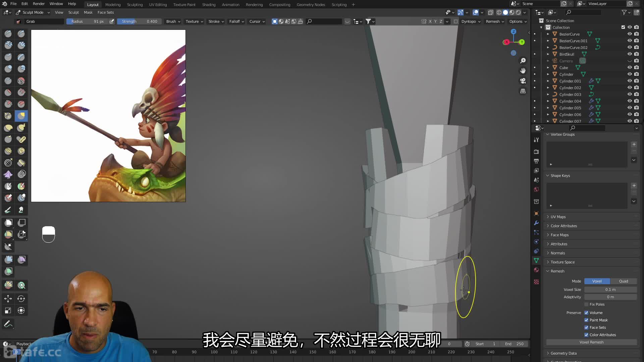Viewport: 644px width, 362px height.
Task: Select the Transform tool icon
Action: 21,311
